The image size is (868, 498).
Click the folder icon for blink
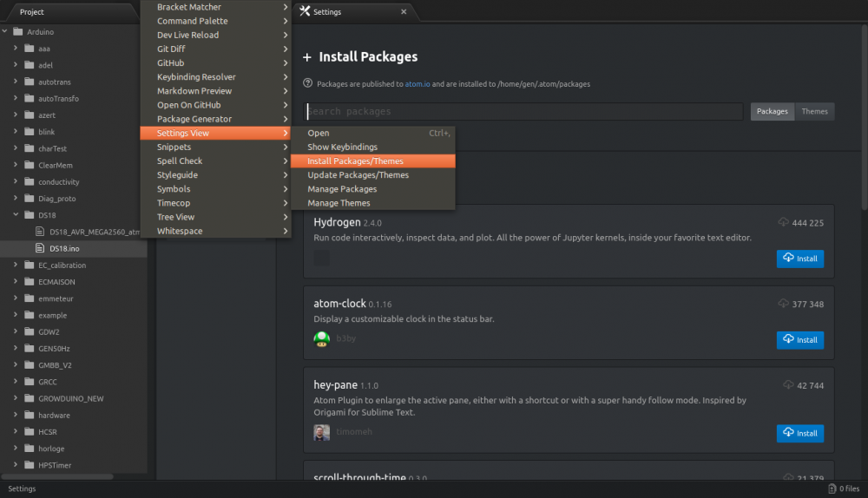coord(30,132)
